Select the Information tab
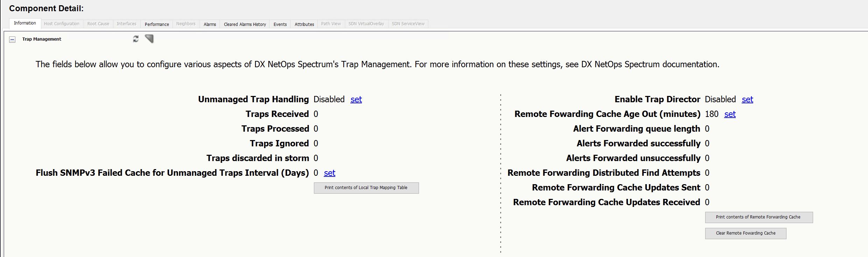The height and width of the screenshot is (257, 868). tap(25, 23)
